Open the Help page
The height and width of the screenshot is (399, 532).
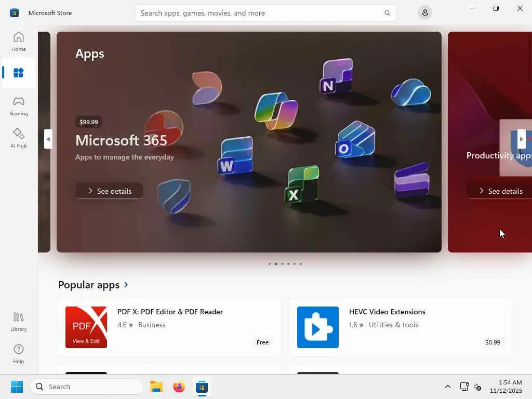[18, 354]
